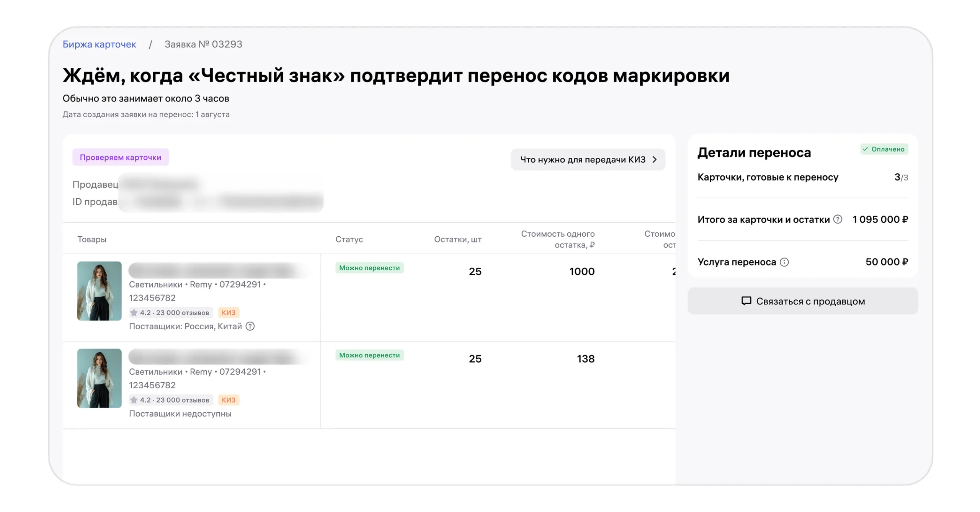
Task: Open Что нужно для передачи КИЗ
Action: [588, 159]
